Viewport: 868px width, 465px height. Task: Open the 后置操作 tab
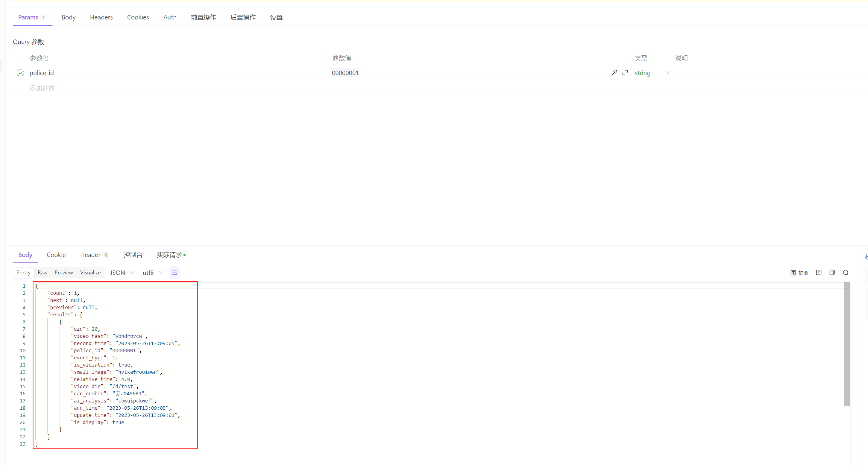[243, 17]
